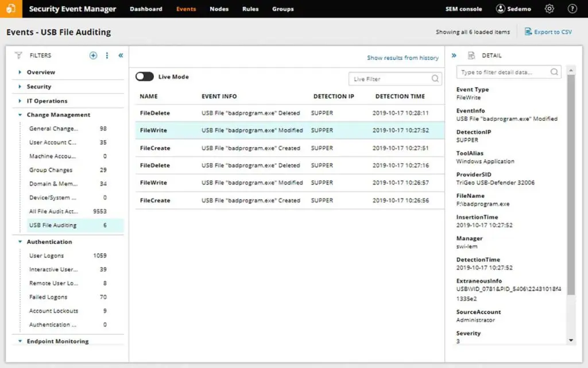Enable Live Mode

[x=144, y=76]
